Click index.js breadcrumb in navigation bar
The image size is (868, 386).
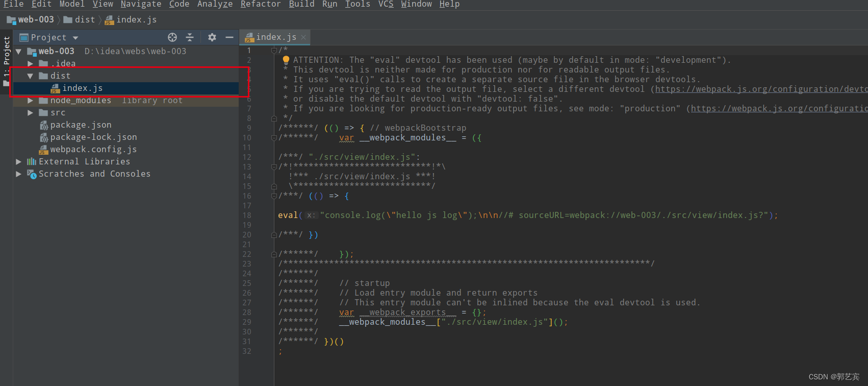[x=131, y=19]
